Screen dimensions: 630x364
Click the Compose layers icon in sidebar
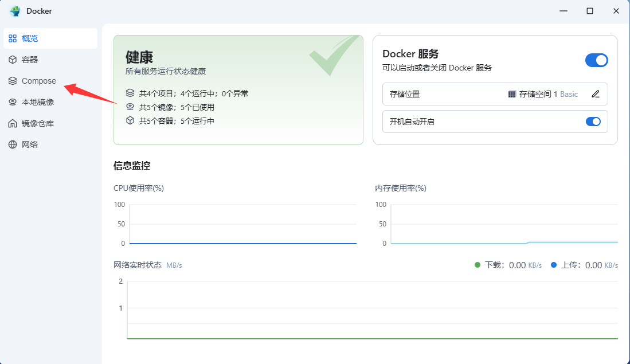point(13,81)
